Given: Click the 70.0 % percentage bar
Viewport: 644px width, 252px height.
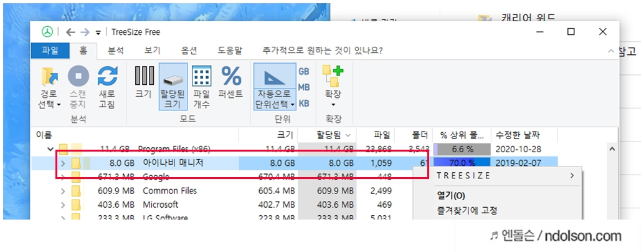Looking at the screenshot, I should point(462,163).
